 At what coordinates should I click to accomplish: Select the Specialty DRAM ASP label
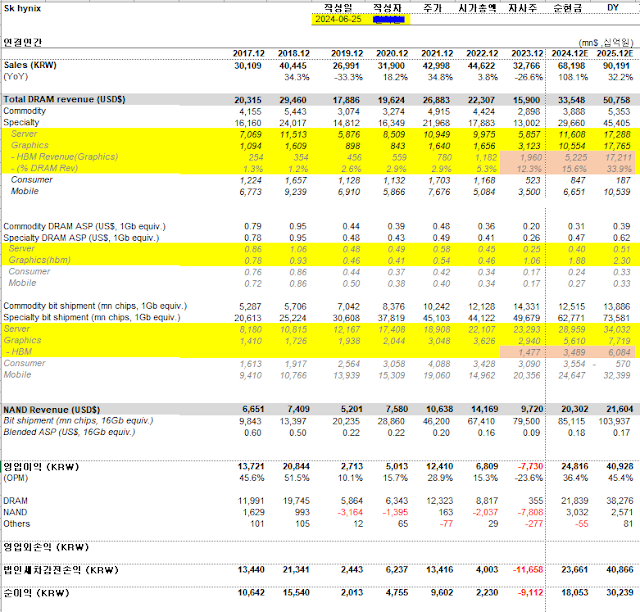(81, 238)
